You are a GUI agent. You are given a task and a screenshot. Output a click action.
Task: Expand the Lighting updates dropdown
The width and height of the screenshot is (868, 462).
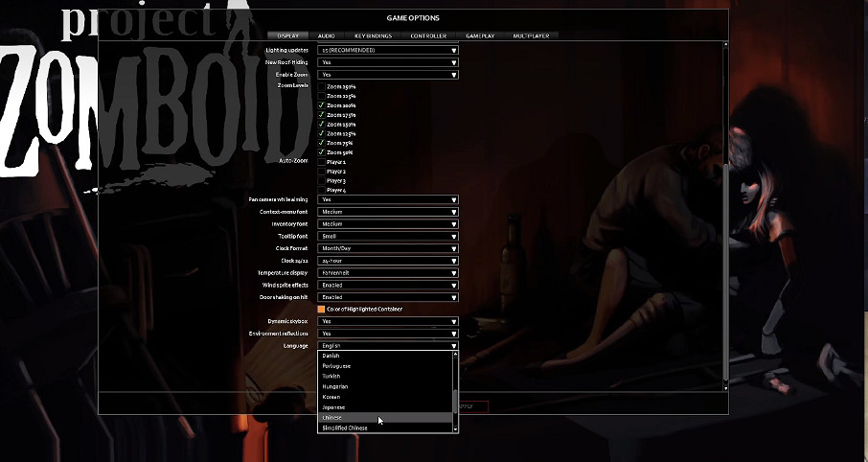point(388,50)
